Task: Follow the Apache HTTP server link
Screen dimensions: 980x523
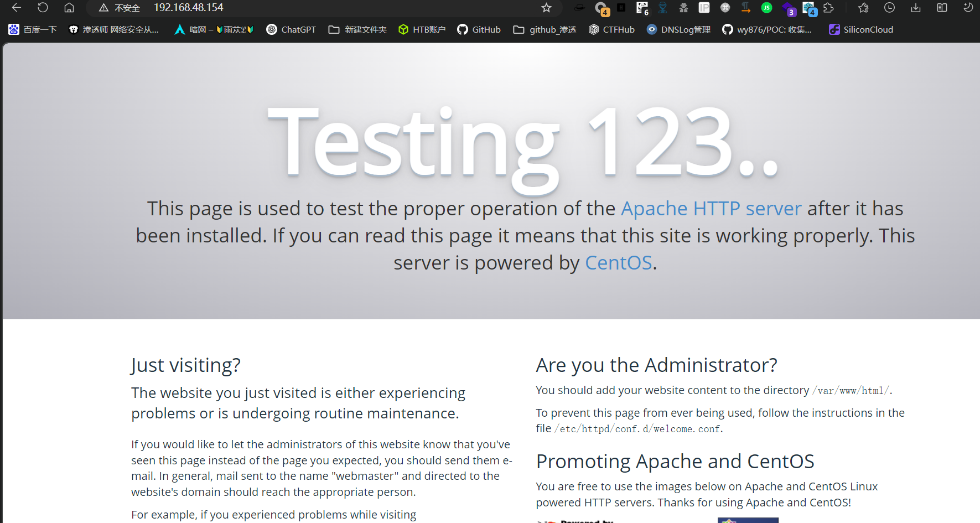Action: tap(711, 209)
